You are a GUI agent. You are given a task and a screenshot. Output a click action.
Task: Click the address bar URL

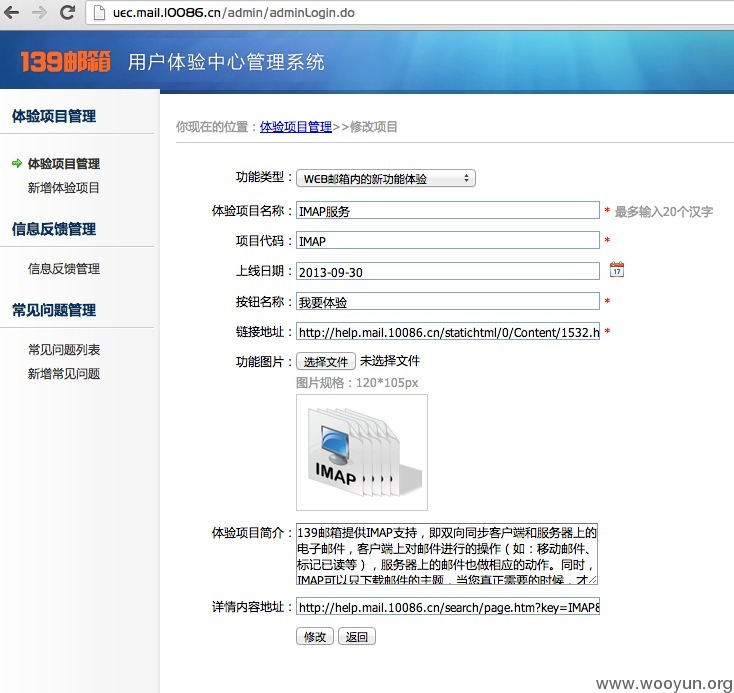tap(234, 13)
